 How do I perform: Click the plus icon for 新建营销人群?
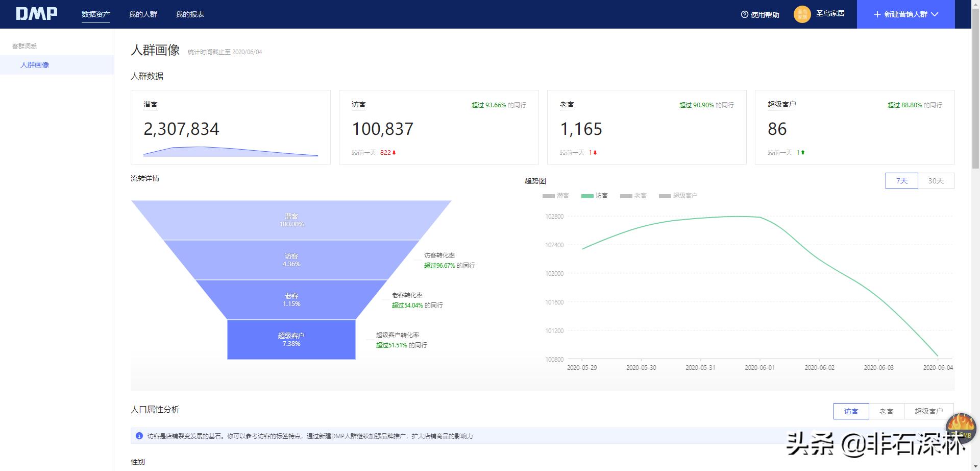click(x=877, y=14)
